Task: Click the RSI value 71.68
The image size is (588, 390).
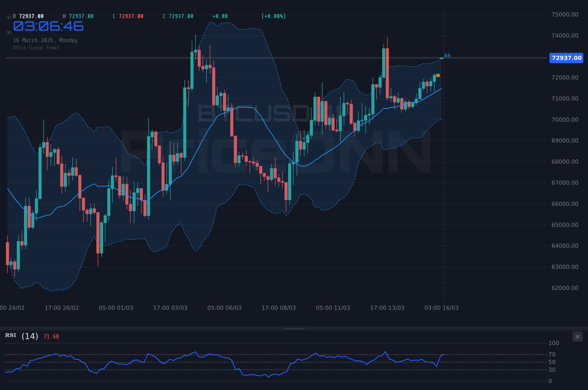Action: [x=51, y=336]
